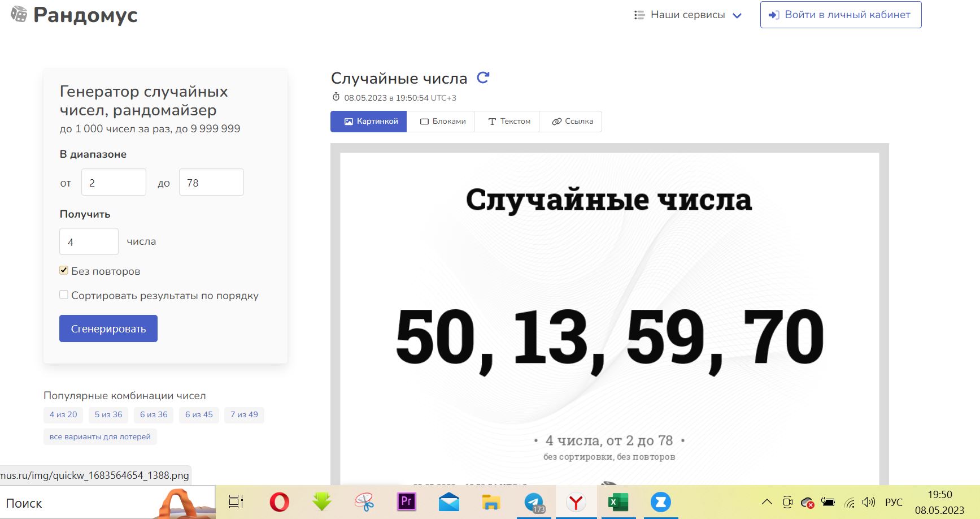The image size is (980, 519).
Task: Select the 7 из 49 combination
Action: tap(244, 415)
